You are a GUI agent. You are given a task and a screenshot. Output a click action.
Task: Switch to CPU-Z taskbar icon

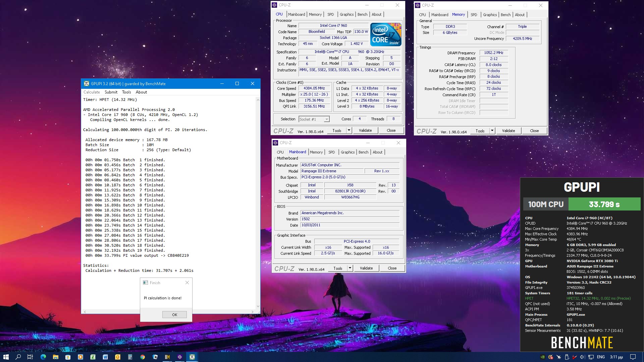tap(180, 357)
